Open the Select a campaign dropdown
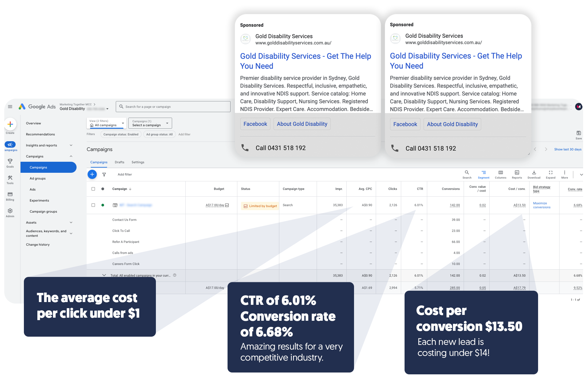Screen dimensions: 588x382 (x=150, y=123)
